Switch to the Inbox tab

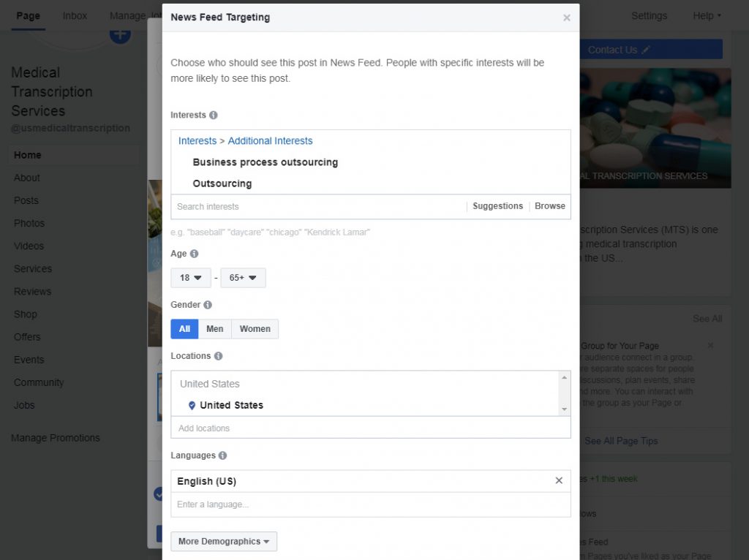[x=75, y=16]
